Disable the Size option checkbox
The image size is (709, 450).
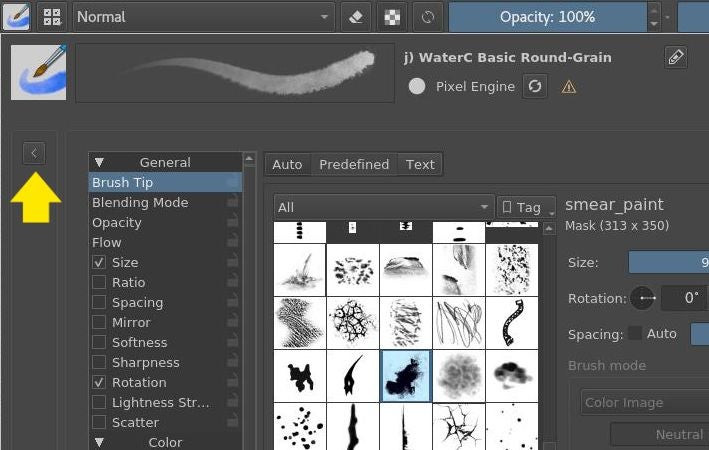(x=99, y=262)
